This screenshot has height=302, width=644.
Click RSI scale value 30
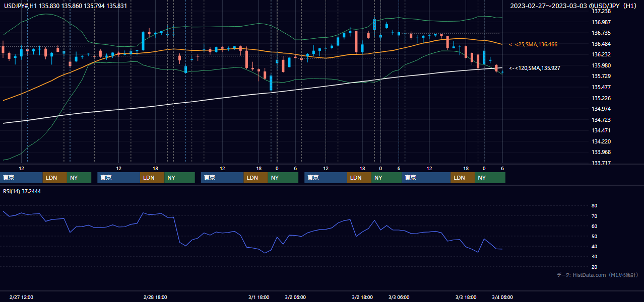coord(594,257)
